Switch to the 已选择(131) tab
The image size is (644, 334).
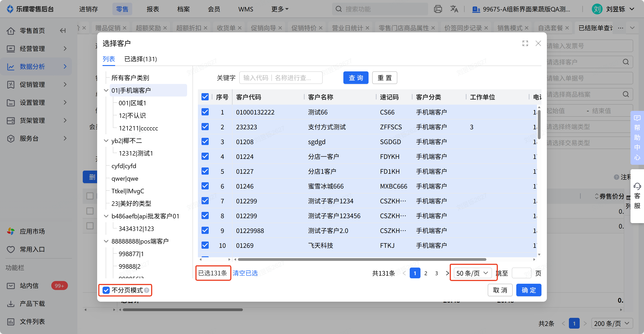tap(141, 59)
